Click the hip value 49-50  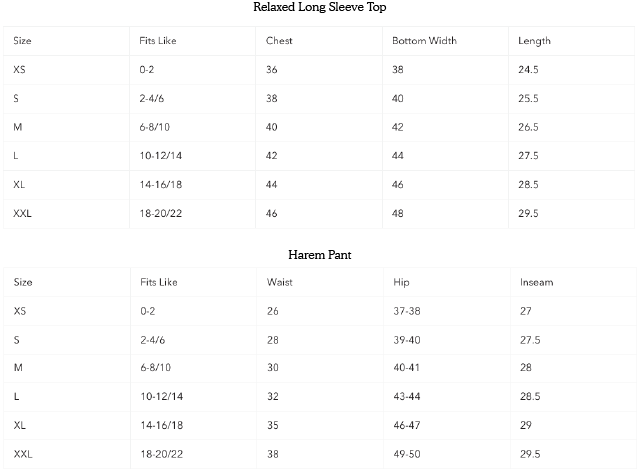click(408, 454)
